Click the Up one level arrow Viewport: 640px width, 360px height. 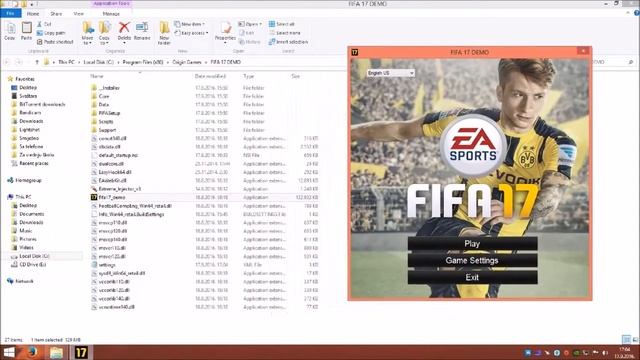click(37, 62)
